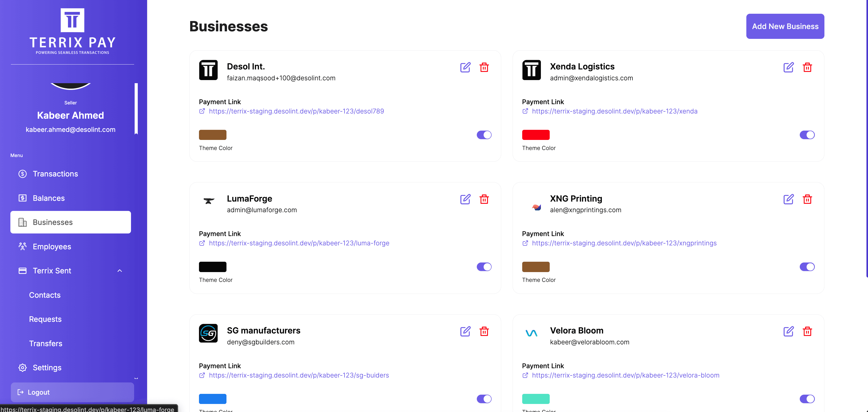This screenshot has height=412, width=868.
Task: Delete the XNG Printing business
Action: pos(807,199)
